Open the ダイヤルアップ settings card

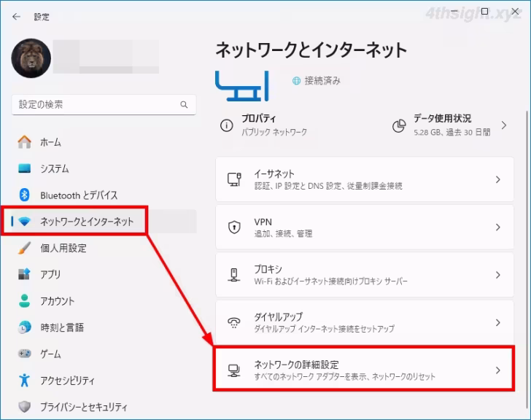point(365,322)
